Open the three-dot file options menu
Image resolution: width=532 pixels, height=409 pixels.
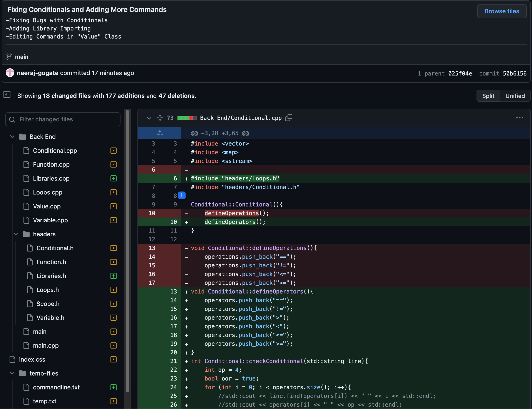click(x=520, y=118)
